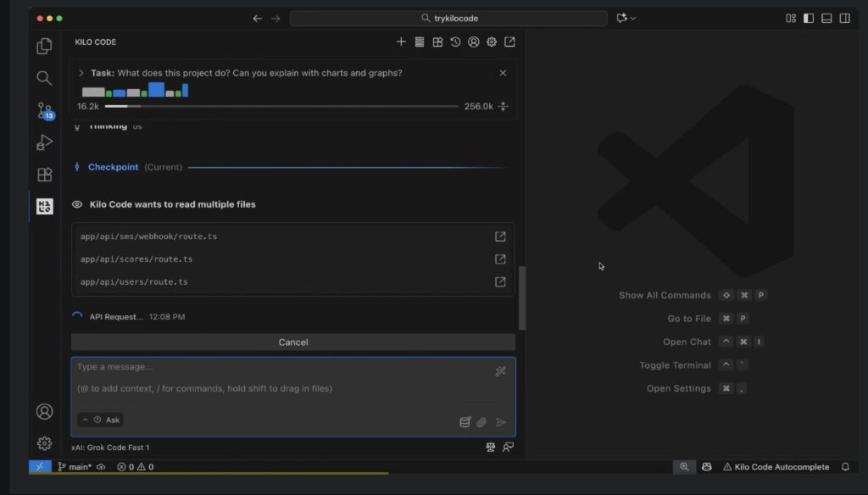Viewport: 868px width, 495px height.
Task: Click the enhance prompt wand icon
Action: tap(500, 371)
